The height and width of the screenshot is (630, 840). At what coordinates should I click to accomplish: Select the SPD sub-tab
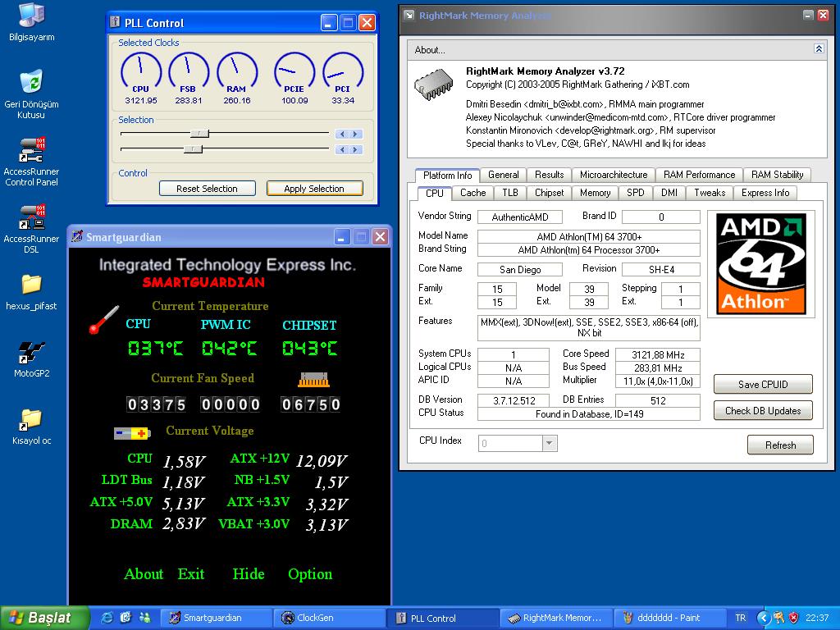pyautogui.click(x=636, y=193)
